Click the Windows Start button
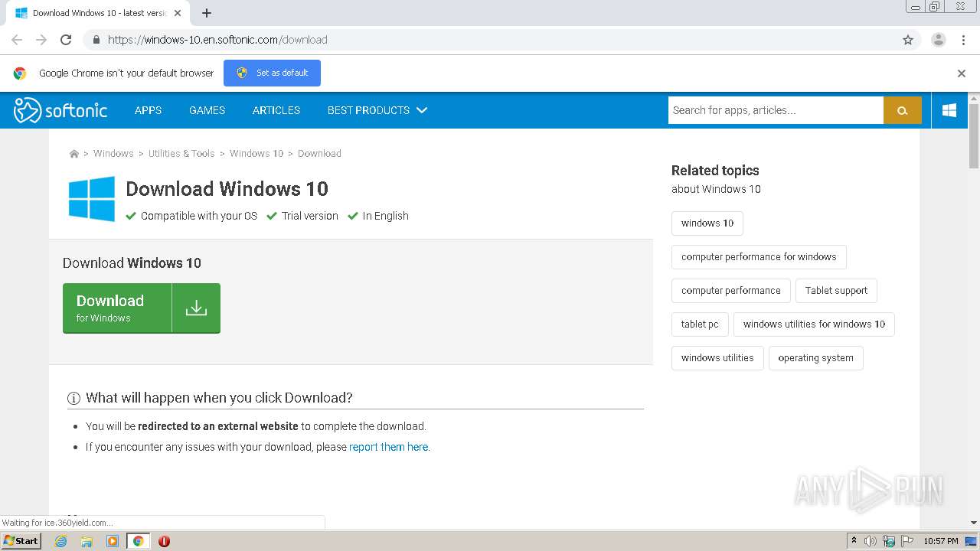 tap(21, 540)
